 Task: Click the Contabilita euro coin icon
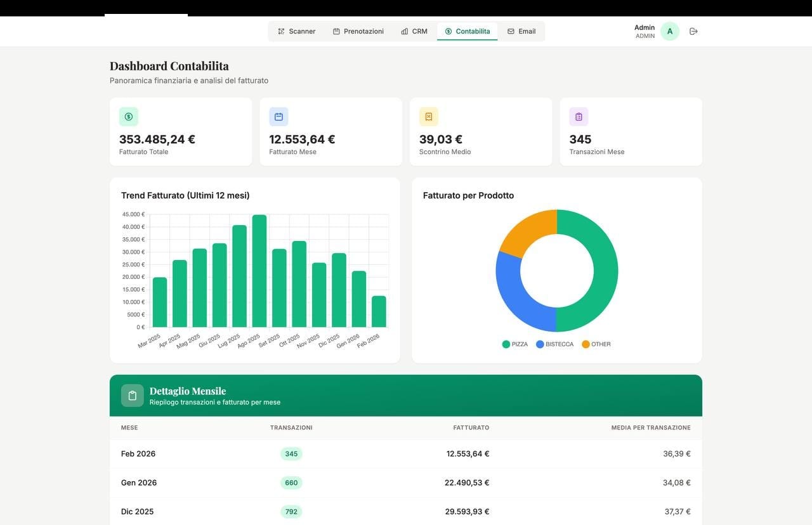[447, 30]
